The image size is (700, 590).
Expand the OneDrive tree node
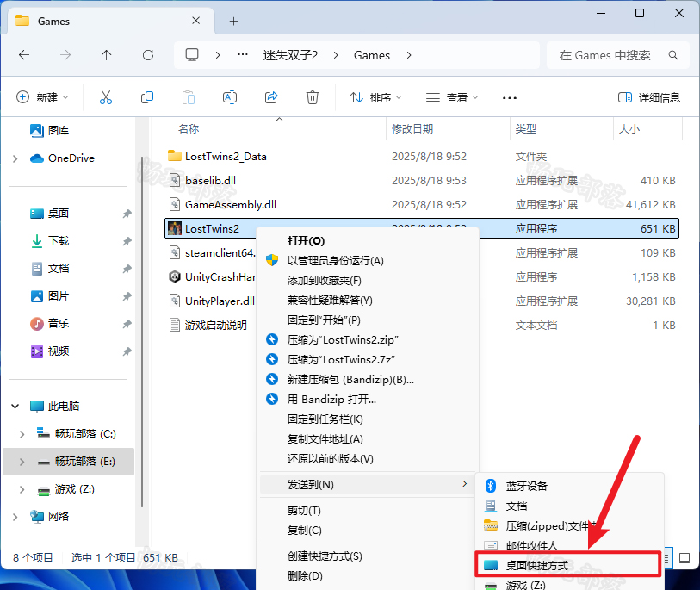pyautogui.click(x=15, y=158)
